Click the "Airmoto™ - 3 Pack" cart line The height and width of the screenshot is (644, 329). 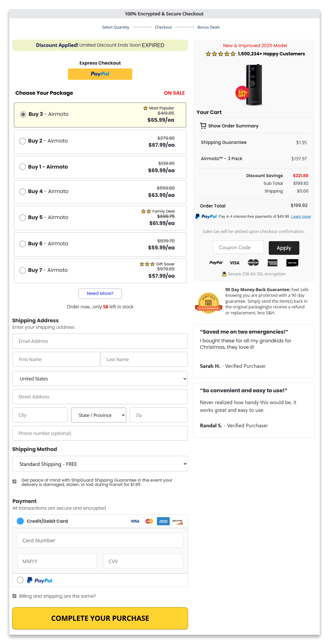(222, 158)
